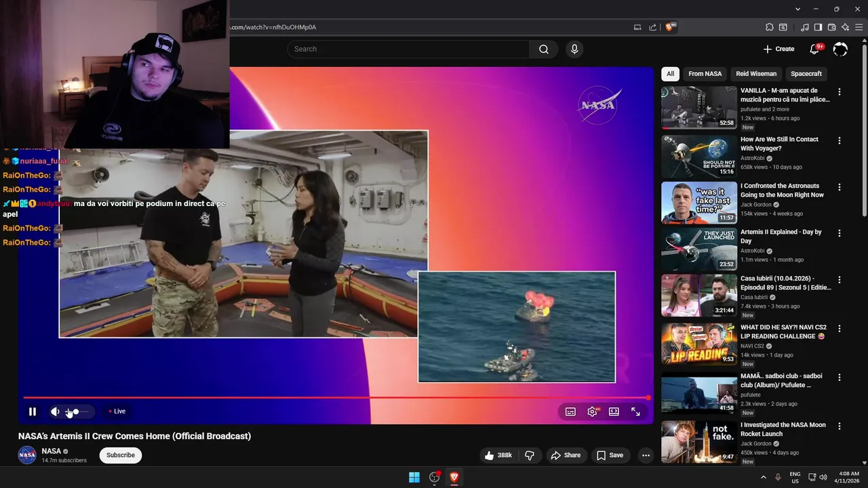
Task: Select the From NASA chip
Action: point(705,74)
